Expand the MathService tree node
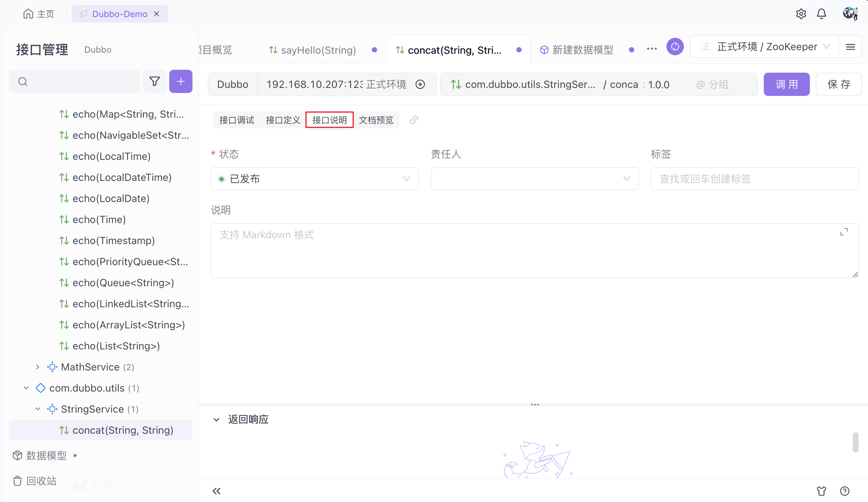This screenshot has width=868, height=502. [37, 367]
